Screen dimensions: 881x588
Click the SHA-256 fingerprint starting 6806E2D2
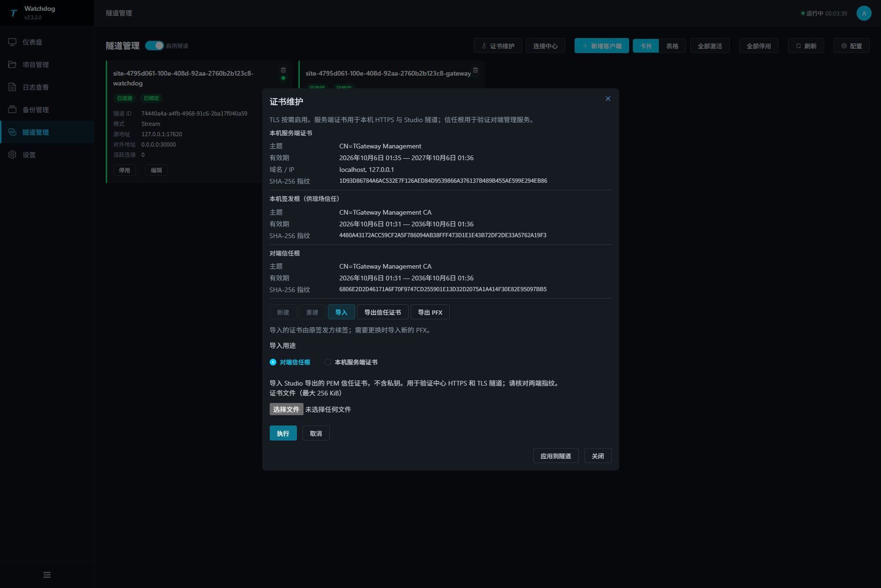click(x=443, y=289)
